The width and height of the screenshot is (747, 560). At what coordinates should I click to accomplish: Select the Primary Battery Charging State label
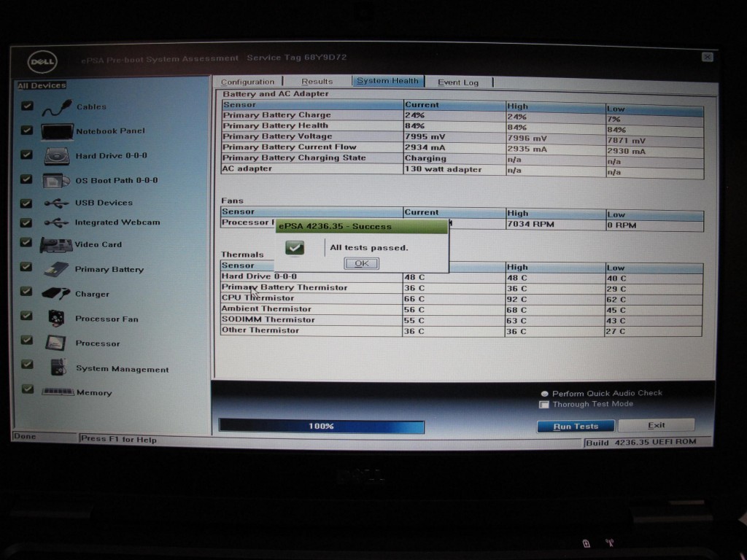point(294,157)
